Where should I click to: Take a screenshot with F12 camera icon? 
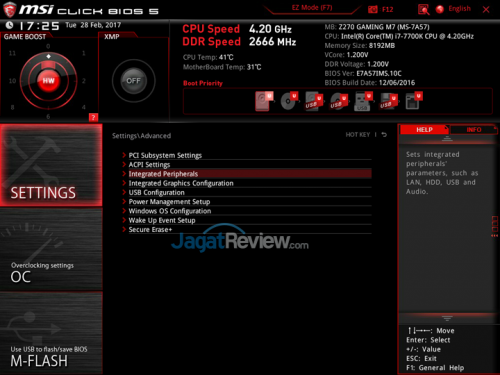(373, 9)
